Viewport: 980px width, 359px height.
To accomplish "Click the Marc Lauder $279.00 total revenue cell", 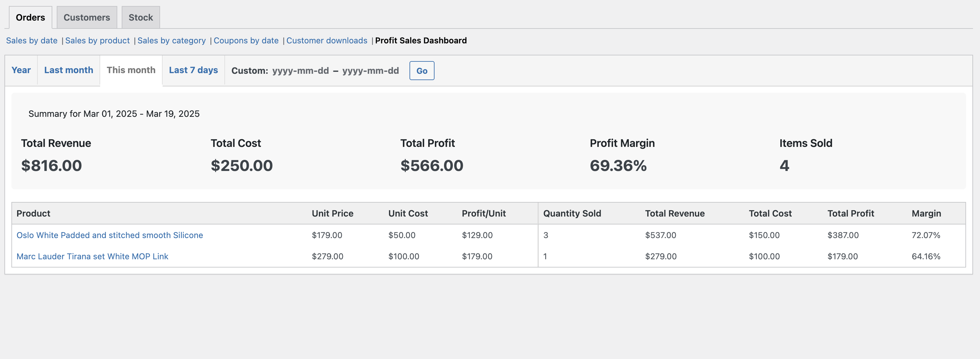I will (661, 256).
